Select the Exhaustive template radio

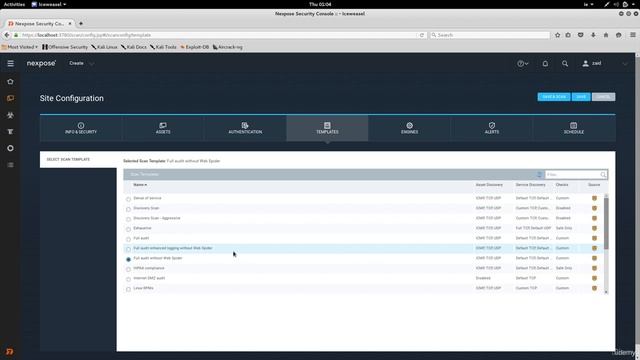click(x=128, y=229)
